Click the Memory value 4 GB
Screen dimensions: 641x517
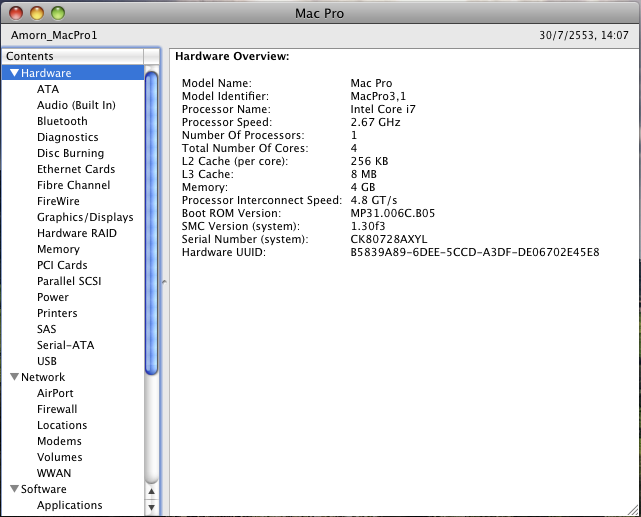click(363, 187)
